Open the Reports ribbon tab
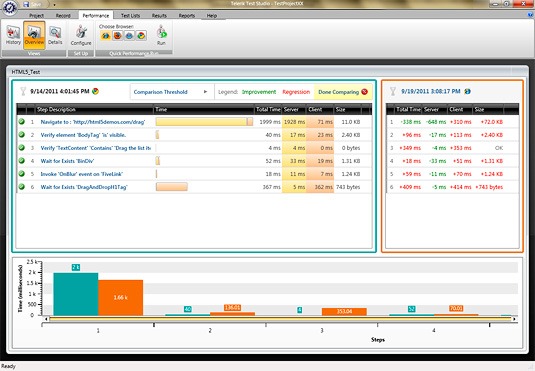The width and height of the screenshot is (535, 371). [187, 16]
